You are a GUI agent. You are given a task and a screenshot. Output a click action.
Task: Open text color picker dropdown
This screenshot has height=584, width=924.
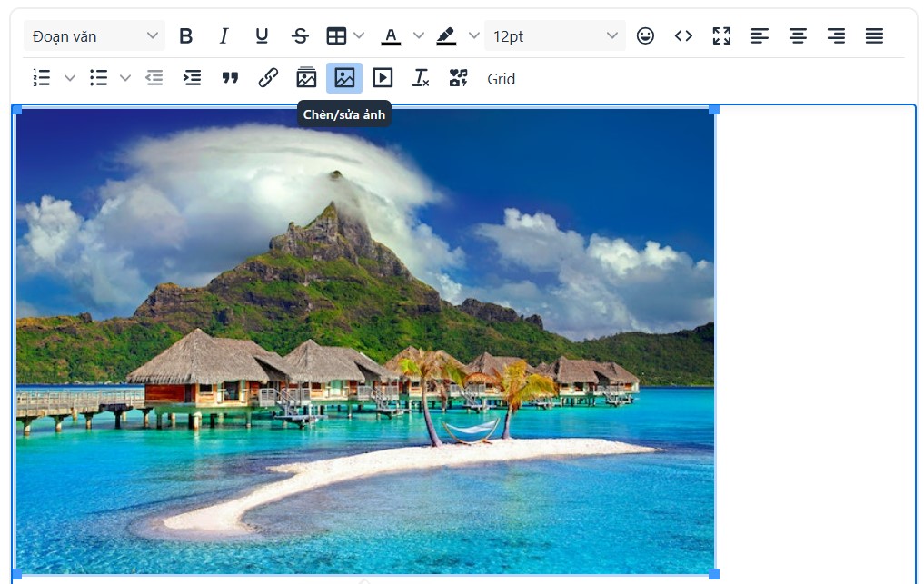(419, 36)
